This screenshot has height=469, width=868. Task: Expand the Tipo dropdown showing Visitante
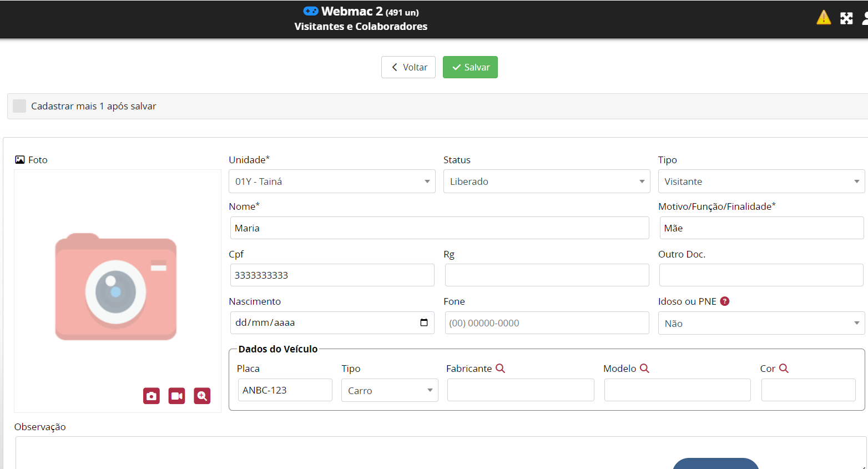[x=761, y=181]
